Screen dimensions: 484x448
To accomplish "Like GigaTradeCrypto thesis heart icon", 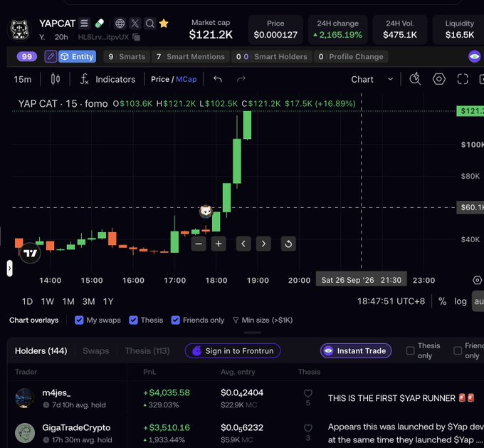I will tap(307, 428).
